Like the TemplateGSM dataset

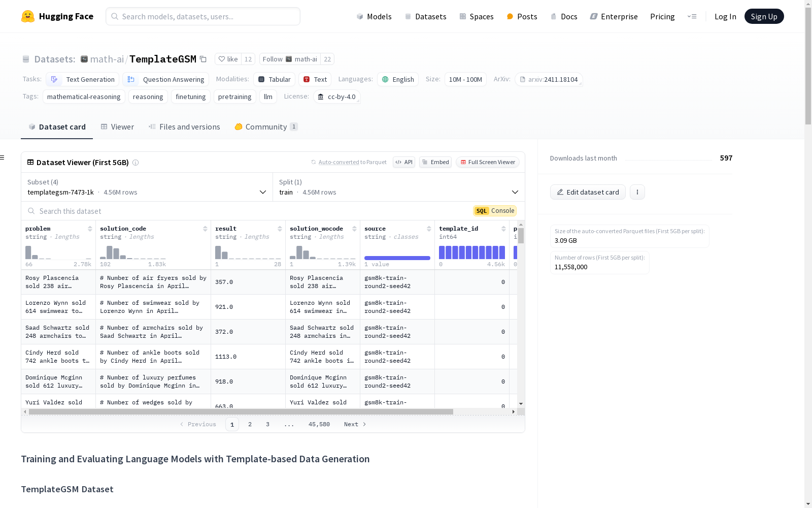(x=228, y=59)
